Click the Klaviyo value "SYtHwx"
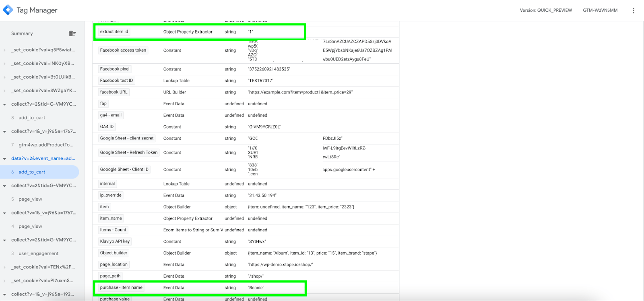The image size is (644, 301). (x=257, y=242)
